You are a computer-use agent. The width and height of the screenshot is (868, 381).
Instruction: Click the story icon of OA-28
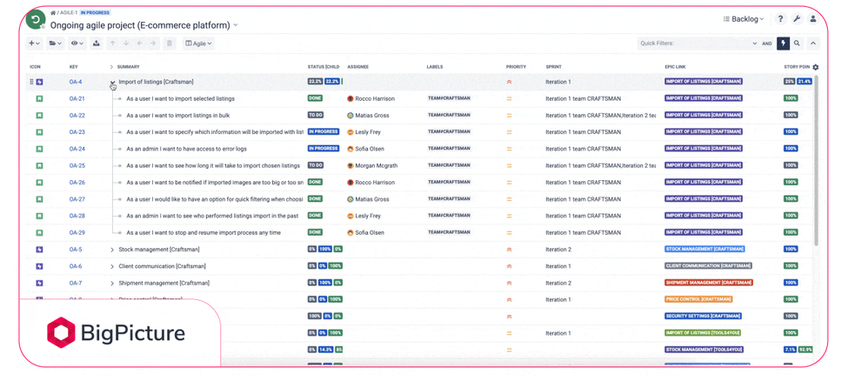(39, 216)
